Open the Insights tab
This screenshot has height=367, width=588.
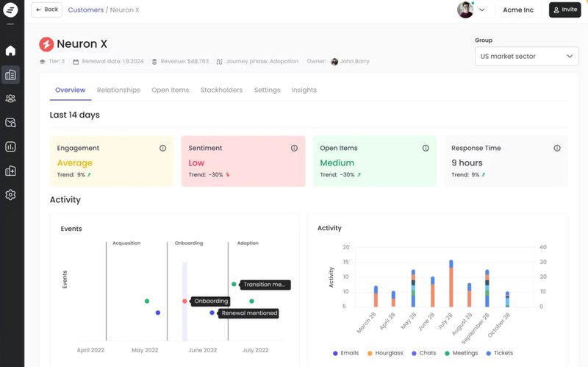click(304, 90)
